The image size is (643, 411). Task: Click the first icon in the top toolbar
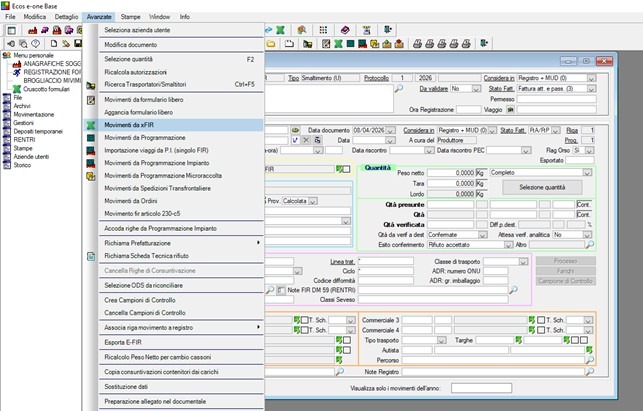point(11,31)
